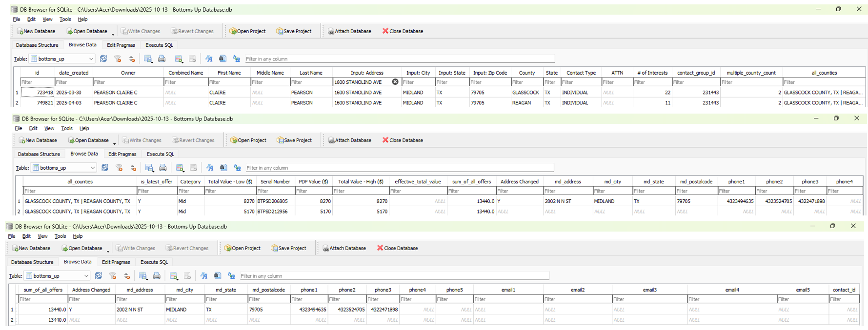
Task: Open Tools menu in the bottom window
Action: (60, 236)
